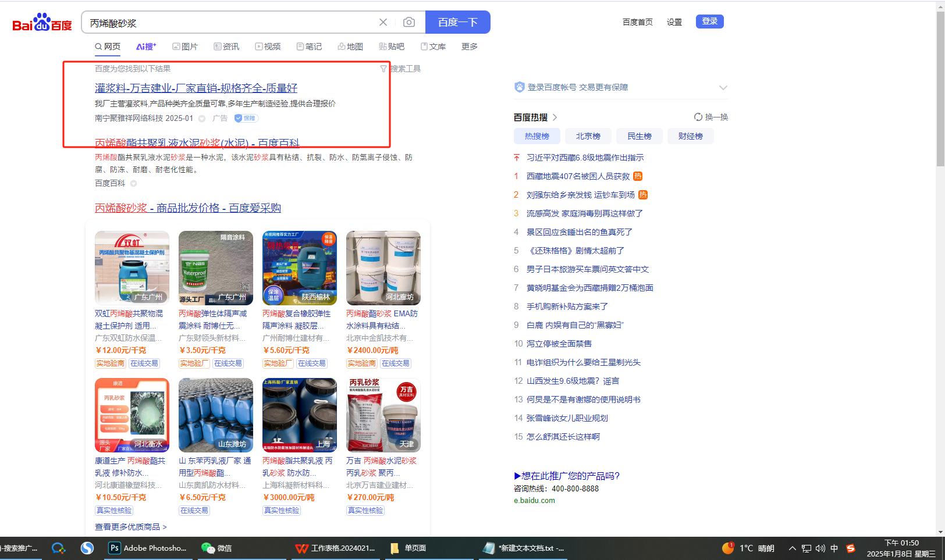Open camera image search
This screenshot has height=560, width=945.
coord(409,22)
